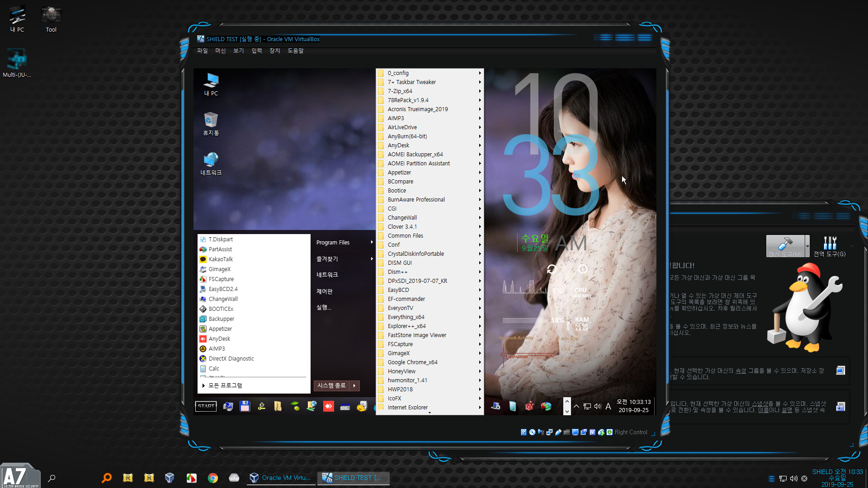Open 네트워크 from start menu

point(327,275)
